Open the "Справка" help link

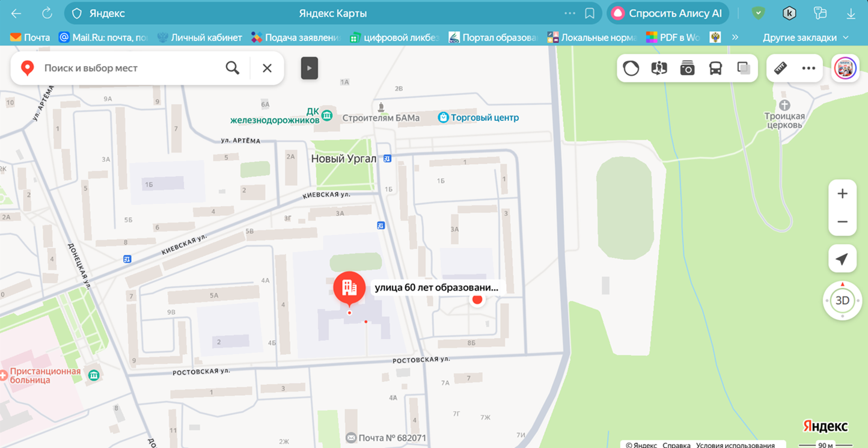pyautogui.click(x=676, y=445)
